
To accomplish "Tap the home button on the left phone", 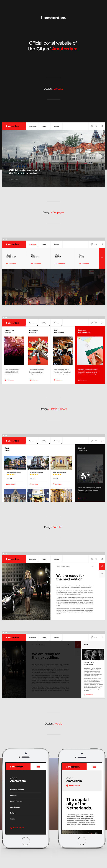I will click(x=26, y=841).
